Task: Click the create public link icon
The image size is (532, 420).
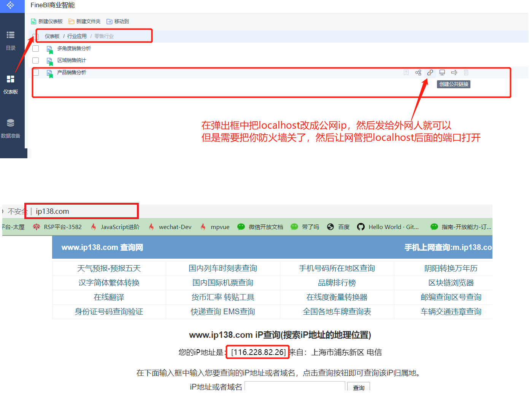Action: pos(430,72)
